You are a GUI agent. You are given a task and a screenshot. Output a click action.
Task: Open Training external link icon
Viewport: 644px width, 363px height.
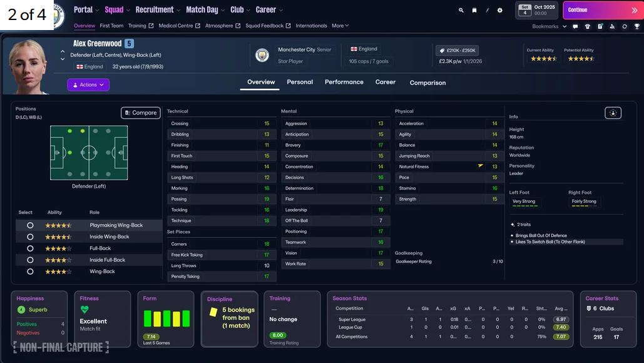(151, 26)
